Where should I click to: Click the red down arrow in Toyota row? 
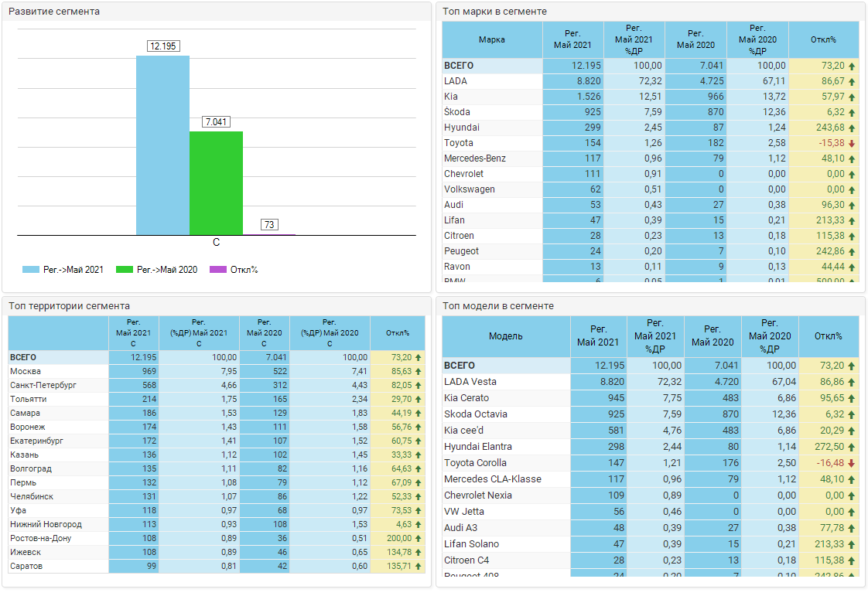pyautogui.click(x=852, y=143)
